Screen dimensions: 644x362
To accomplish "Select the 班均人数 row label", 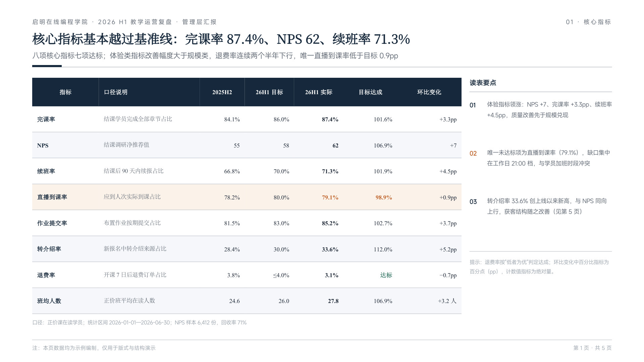I will [49, 301].
